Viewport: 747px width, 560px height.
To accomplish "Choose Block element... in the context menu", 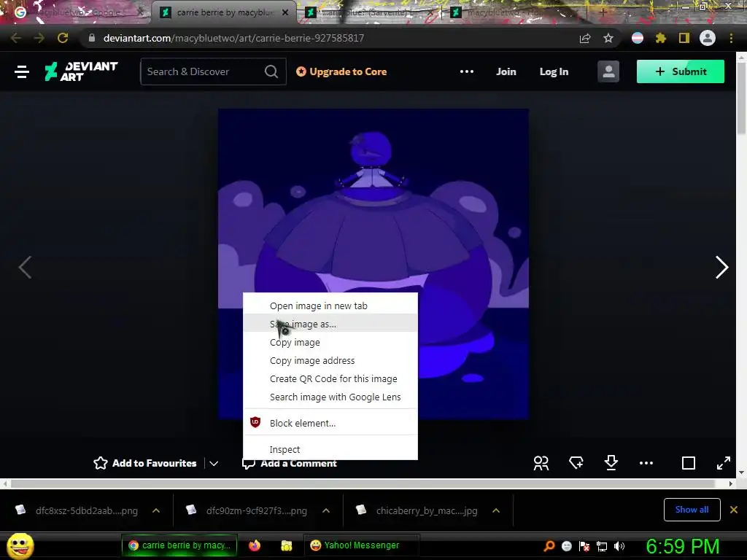I will [330, 423].
